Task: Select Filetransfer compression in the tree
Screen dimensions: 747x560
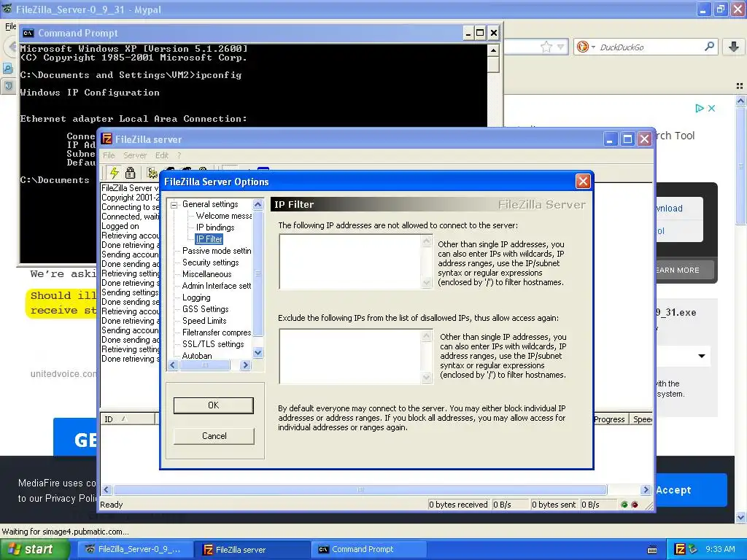Action: (x=217, y=332)
